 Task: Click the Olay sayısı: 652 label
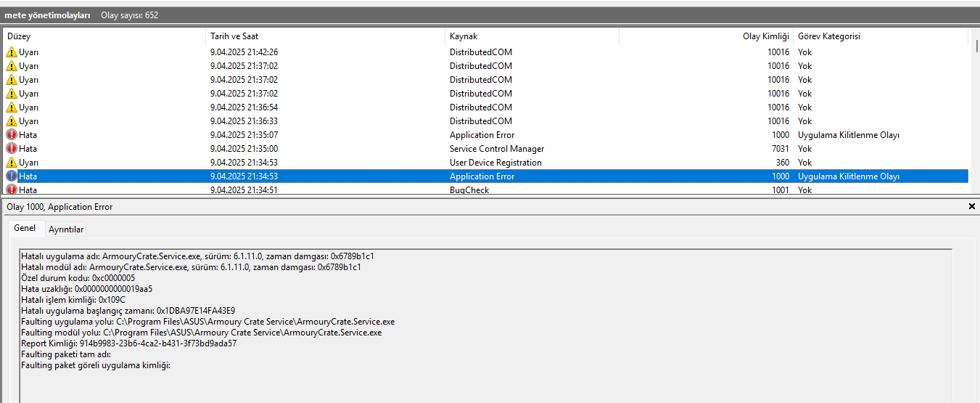pos(130,15)
